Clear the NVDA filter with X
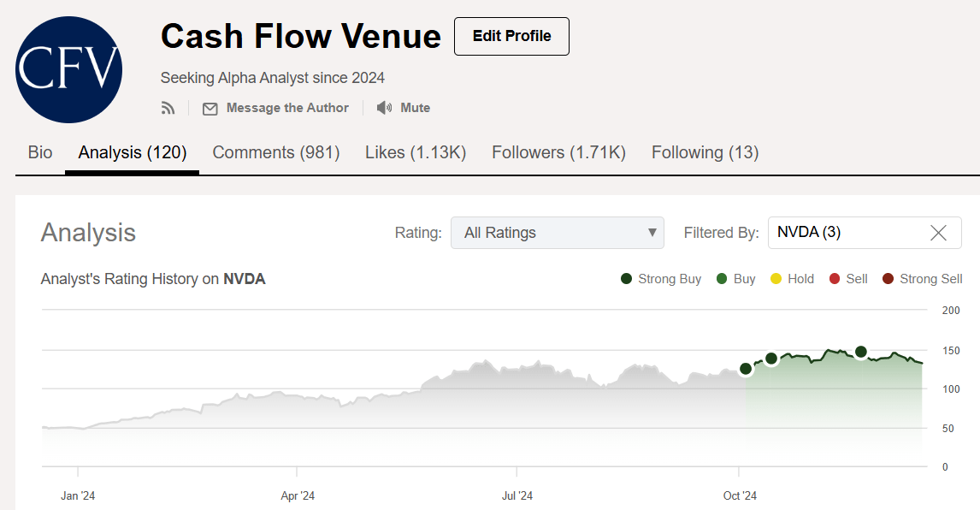This screenshot has width=980, height=510. coord(938,233)
